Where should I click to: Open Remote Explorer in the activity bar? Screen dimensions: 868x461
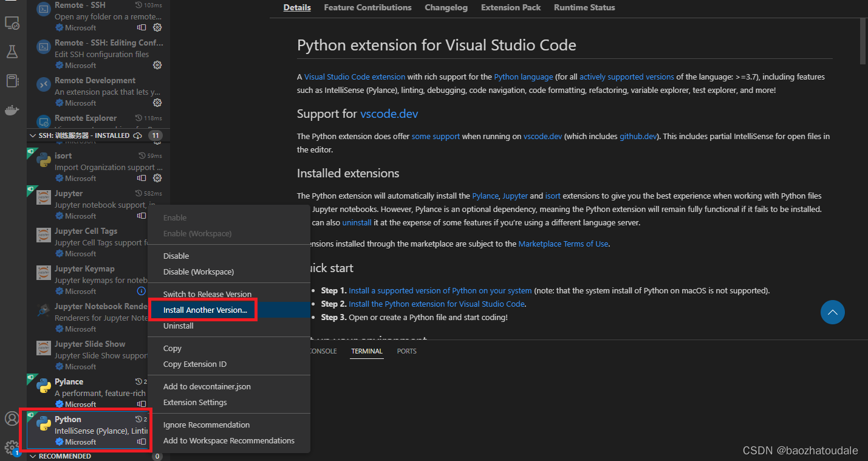pyautogui.click(x=12, y=23)
